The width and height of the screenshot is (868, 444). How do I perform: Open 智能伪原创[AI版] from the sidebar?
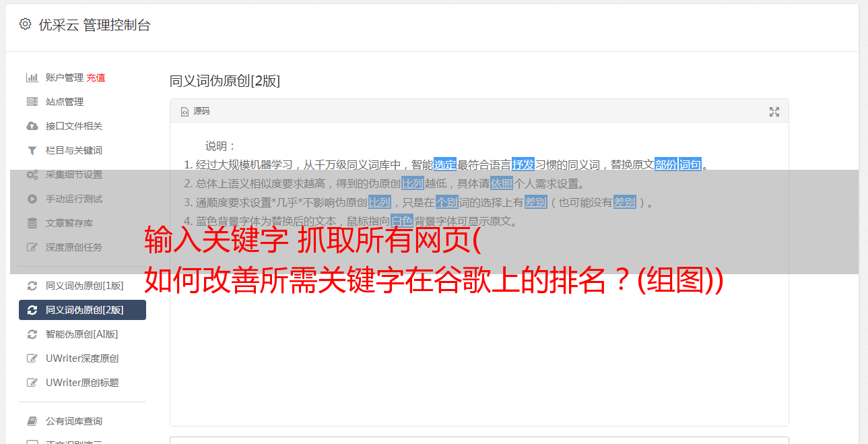click(82, 334)
